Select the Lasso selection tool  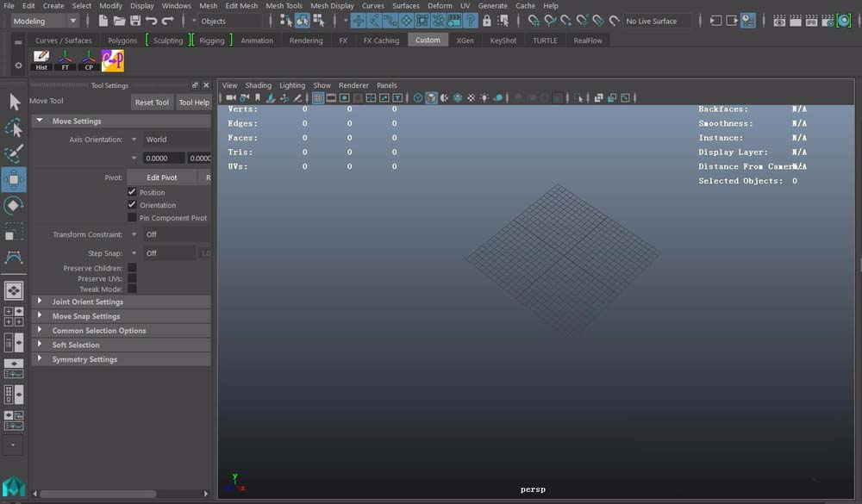click(x=14, y=128)
